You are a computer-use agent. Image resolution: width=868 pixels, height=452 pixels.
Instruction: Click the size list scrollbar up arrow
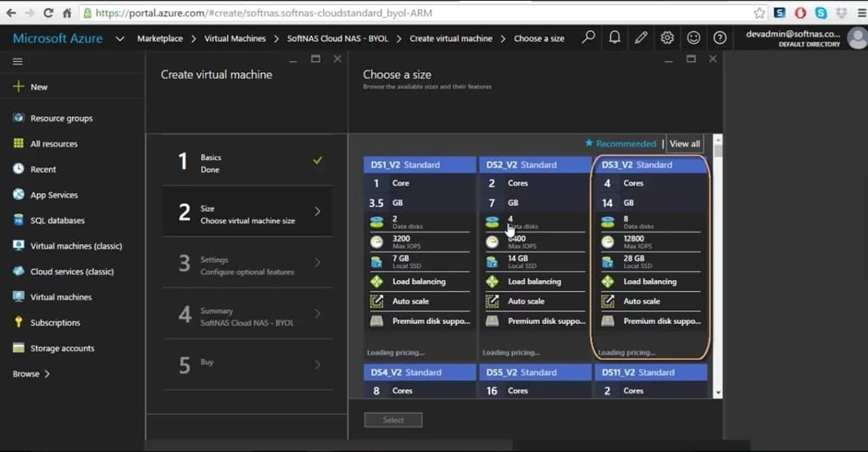tap(718, 138)
